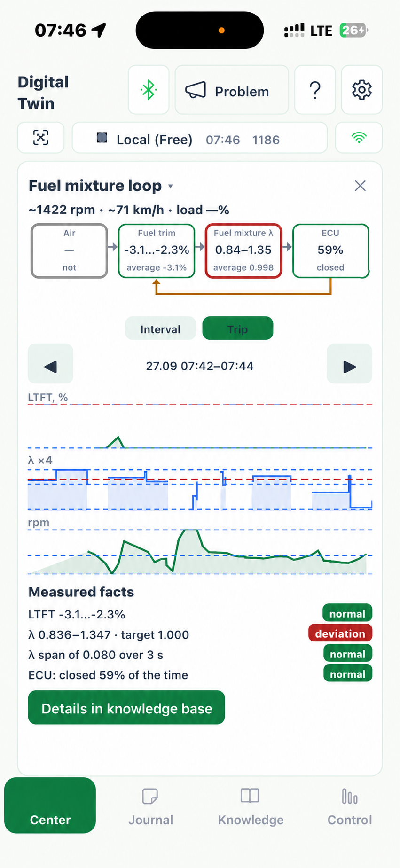Switch to Interval view
Viewport: 400px width, 868px height.
coord(160,328)
